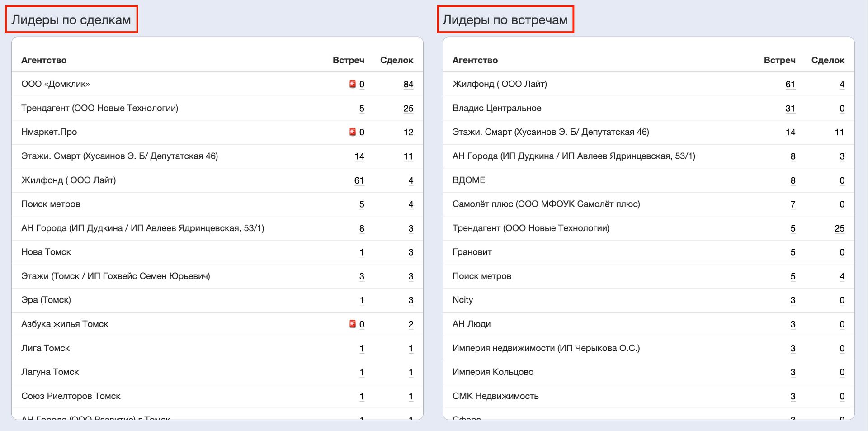Click the Встреч column header in the Лидеры по сделкам table
This screenshot has height=431, width=868.
point(349,60)
